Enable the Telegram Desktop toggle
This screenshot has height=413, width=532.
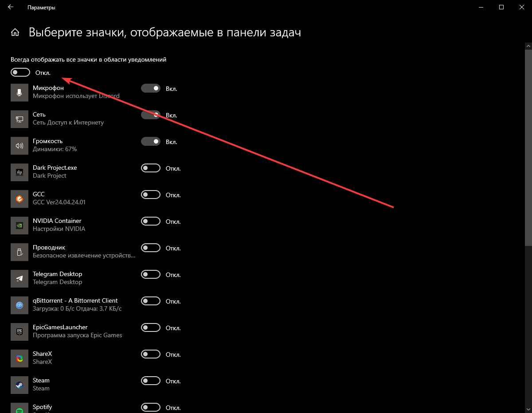(151, 275)
